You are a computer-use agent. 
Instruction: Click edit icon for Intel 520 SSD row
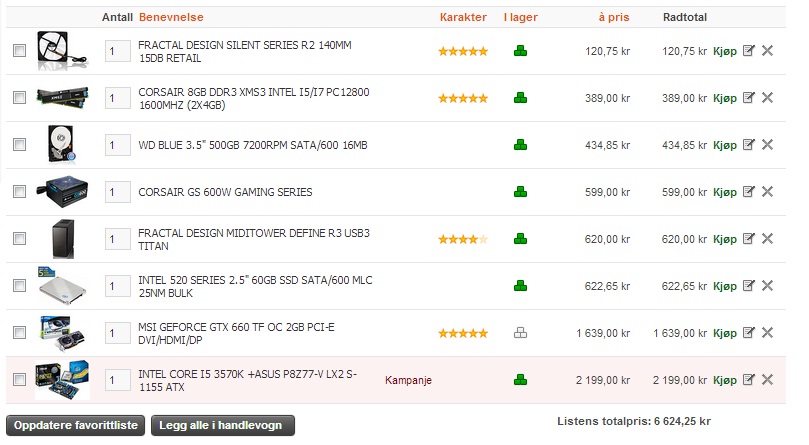coord(749,285)
